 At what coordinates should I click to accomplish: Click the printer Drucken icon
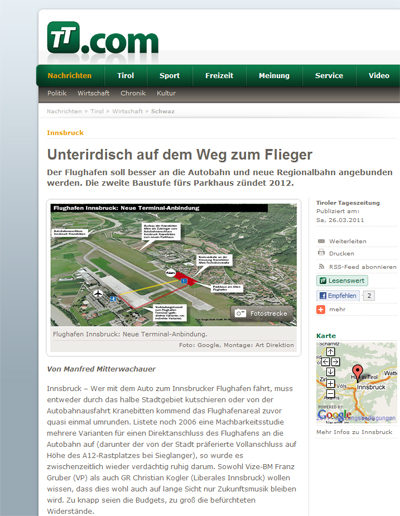[x=321, y=253]
